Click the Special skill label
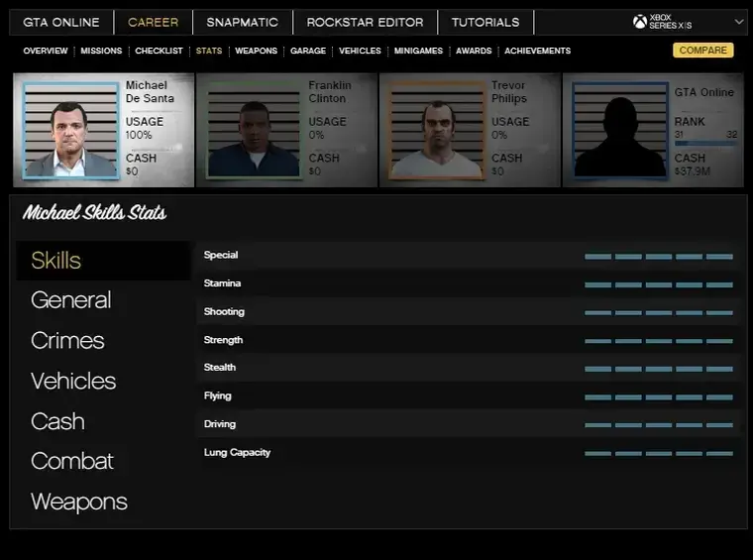This screenshot has width=753, height=560. point(221,255)
